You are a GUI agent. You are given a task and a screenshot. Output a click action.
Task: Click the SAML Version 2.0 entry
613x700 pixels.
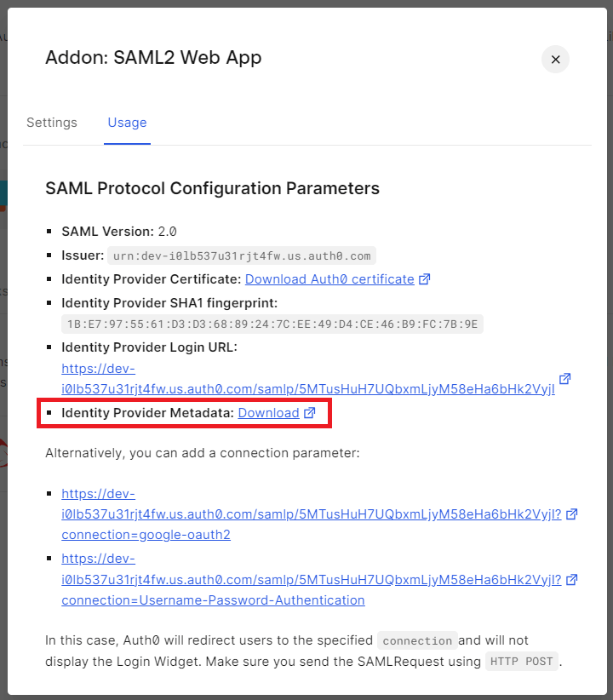pyautogui.click(x=118, y=231)
